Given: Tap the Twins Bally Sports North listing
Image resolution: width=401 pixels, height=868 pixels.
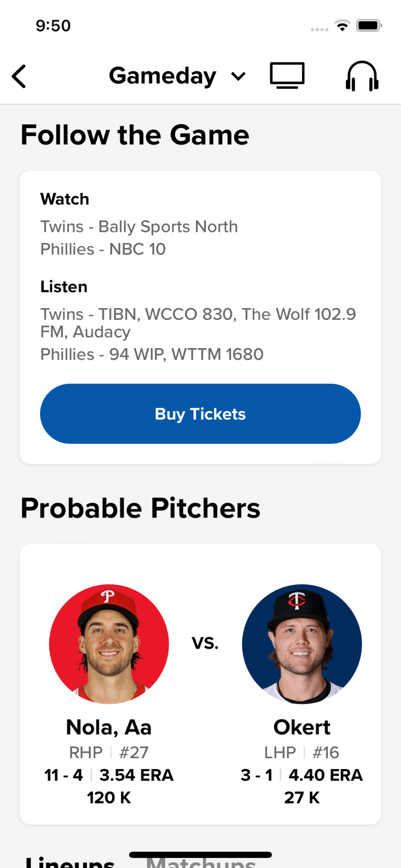Looking at the screenshot, I should [139, 227].
